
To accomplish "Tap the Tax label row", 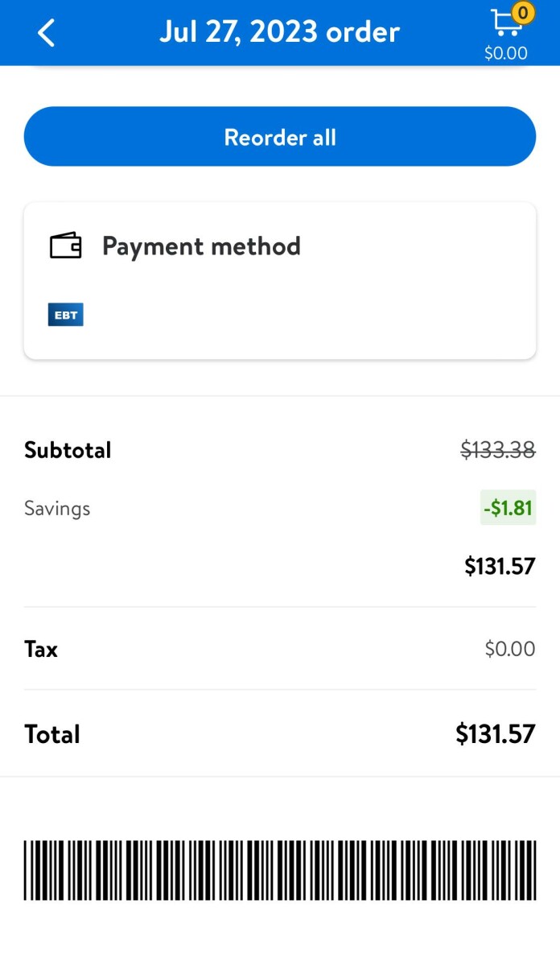I will pyautogui.click(x=280, y=649).
